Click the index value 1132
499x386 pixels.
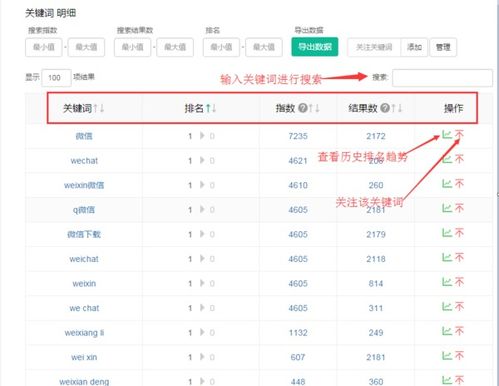coord(298,333)
